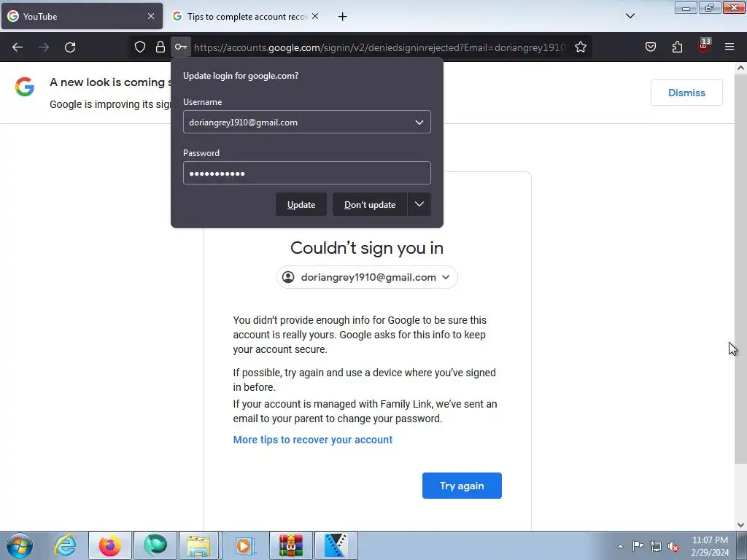
Task: Click the muted volume tray icon
Action: (673, 546)
